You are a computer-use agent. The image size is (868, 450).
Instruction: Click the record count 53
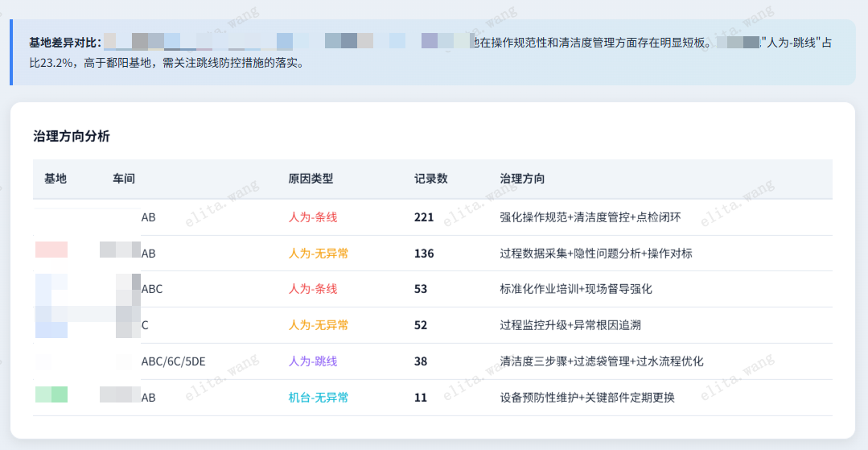point(421,289)
